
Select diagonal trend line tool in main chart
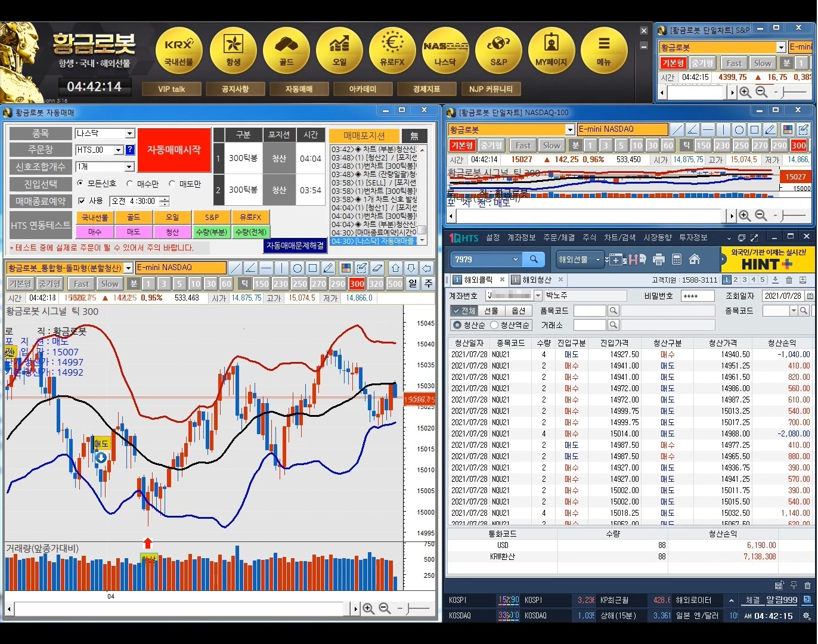(236, 268)
